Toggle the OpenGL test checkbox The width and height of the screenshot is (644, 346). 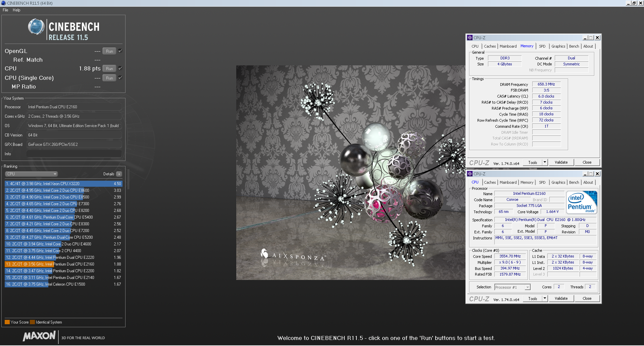pyautogui.click(x=120, y=51)
